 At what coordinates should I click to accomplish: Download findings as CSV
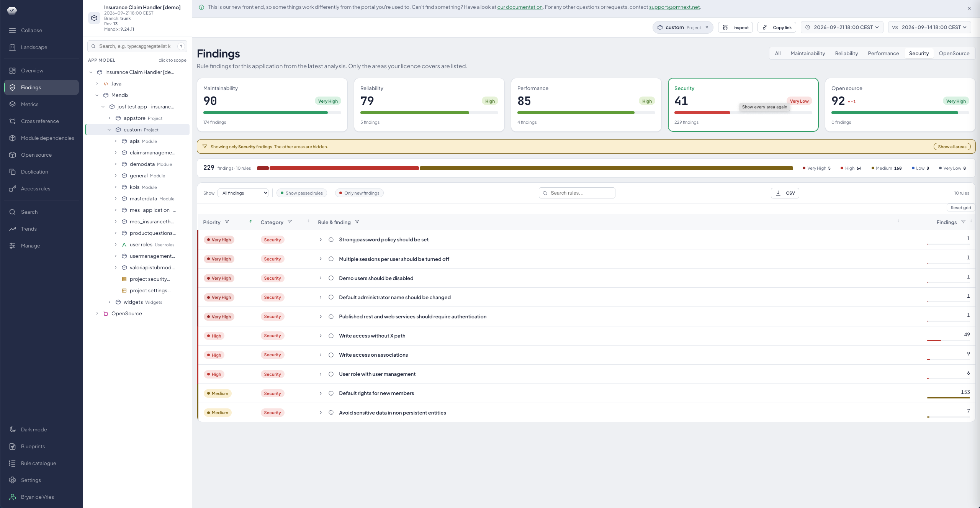785,193
